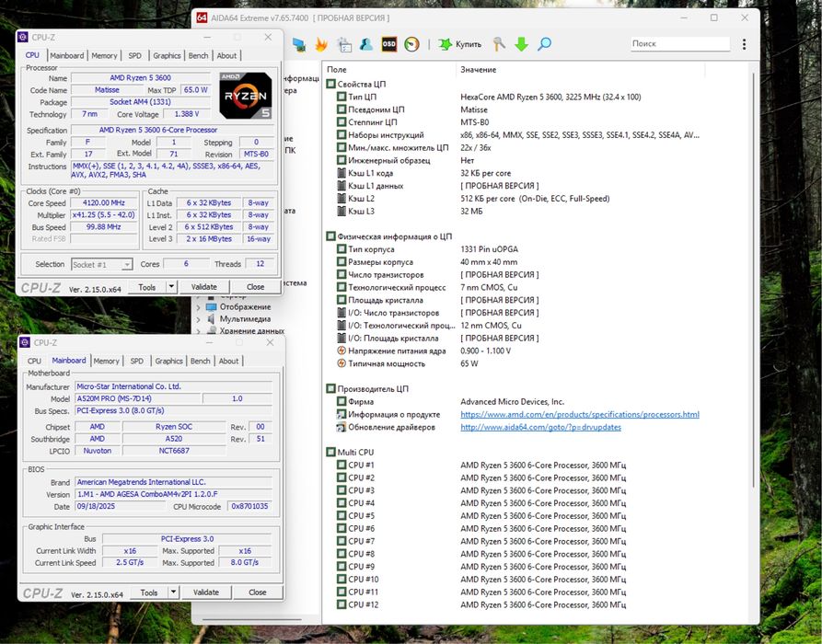Click the CPU Microcode 0x8701035 value
This screenshot has width=822, height=644.
249,507
